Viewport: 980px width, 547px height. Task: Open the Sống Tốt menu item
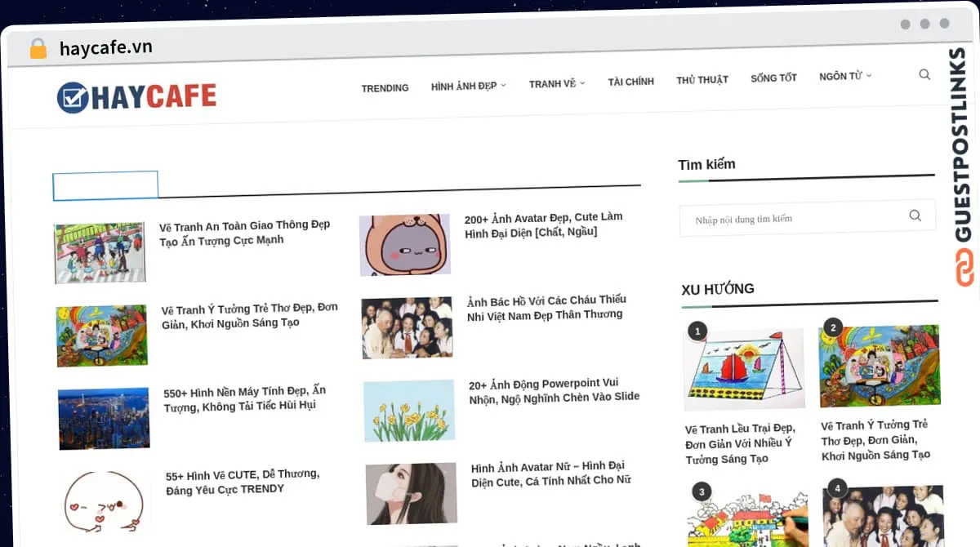773,78
